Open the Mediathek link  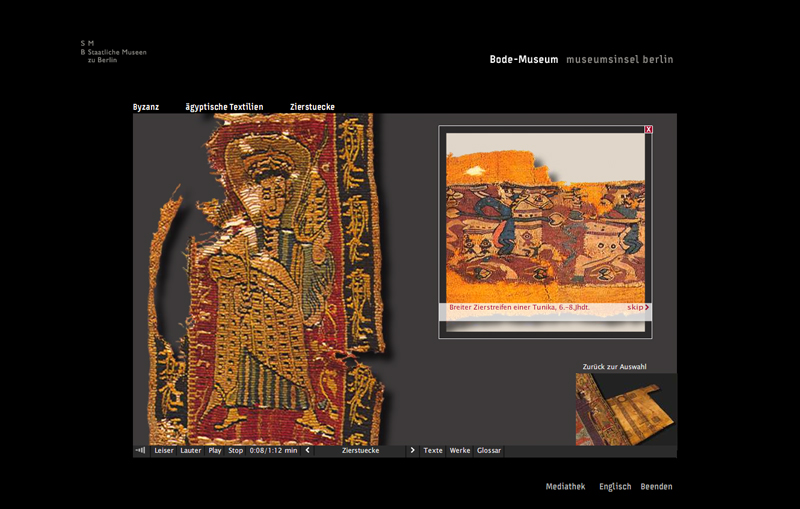[x=565, y=487]
